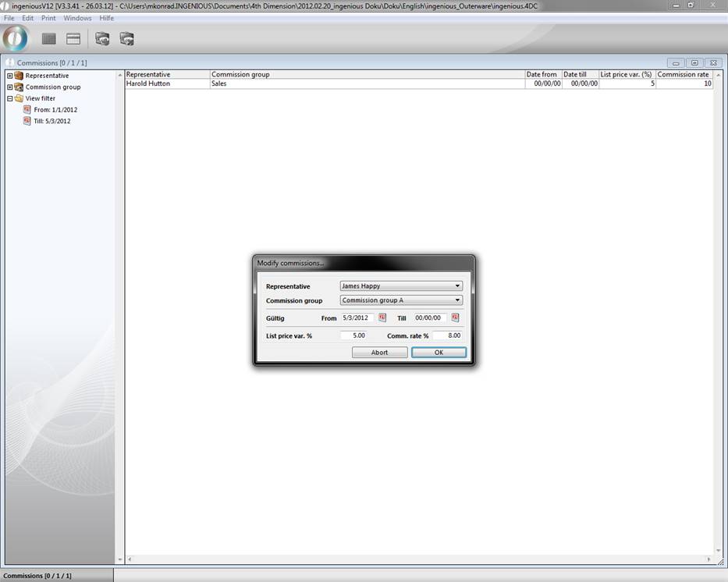Click the dark grid view toolbar icon
This screenshot has height=582, width=728.
(48, 39)
